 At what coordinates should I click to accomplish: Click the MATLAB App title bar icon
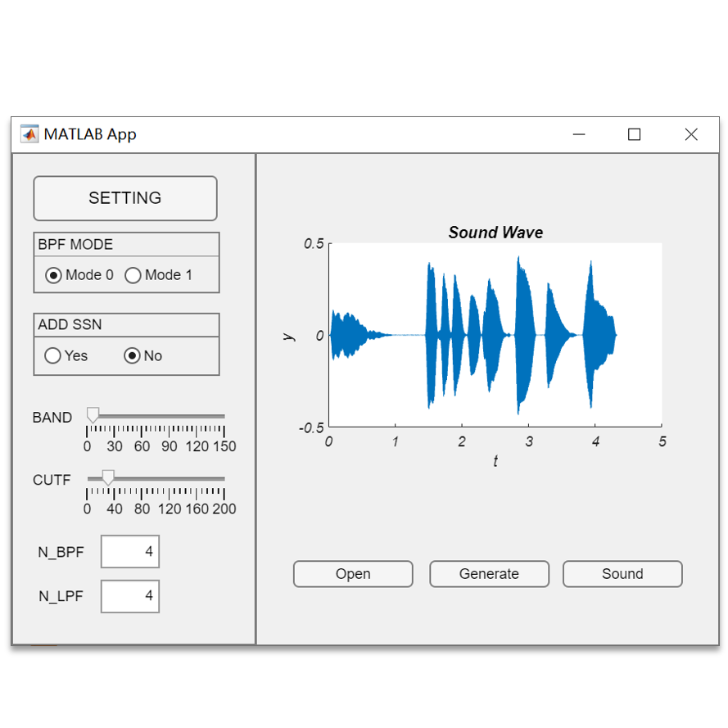click(x=29, y=134)
